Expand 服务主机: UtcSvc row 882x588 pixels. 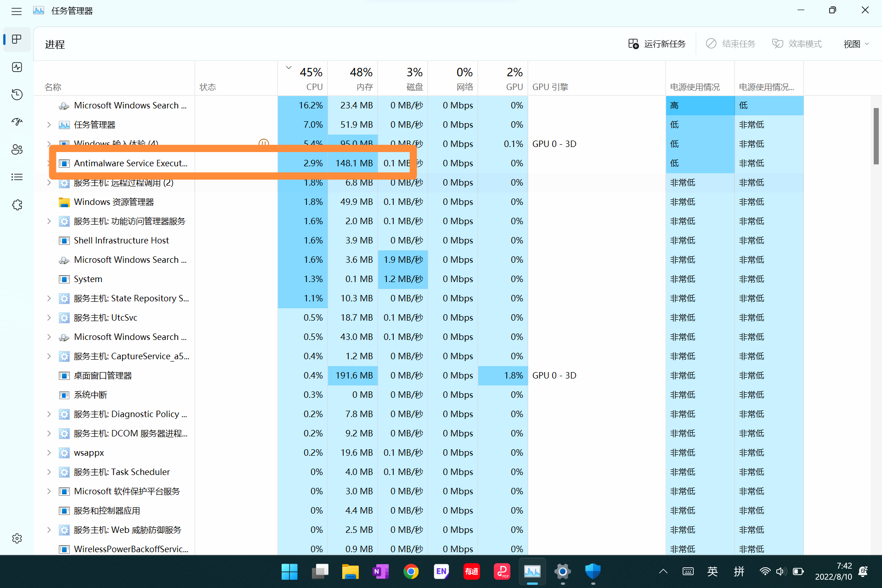point(49,317)
